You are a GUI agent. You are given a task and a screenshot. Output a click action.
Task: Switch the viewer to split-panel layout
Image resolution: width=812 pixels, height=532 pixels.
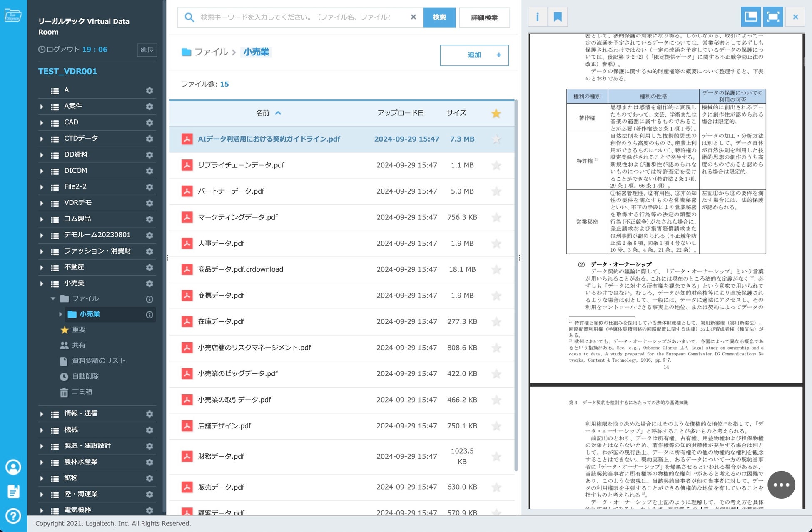(750, 17)
